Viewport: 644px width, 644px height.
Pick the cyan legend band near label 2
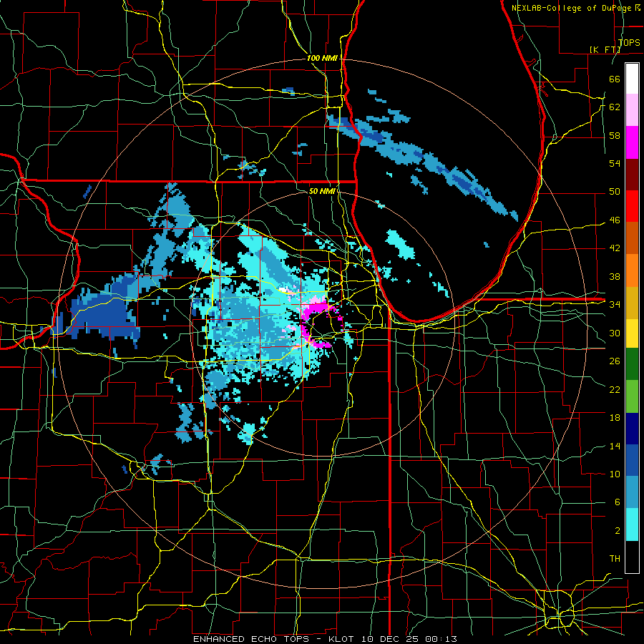pyautogui.click(x=632, y=525)
